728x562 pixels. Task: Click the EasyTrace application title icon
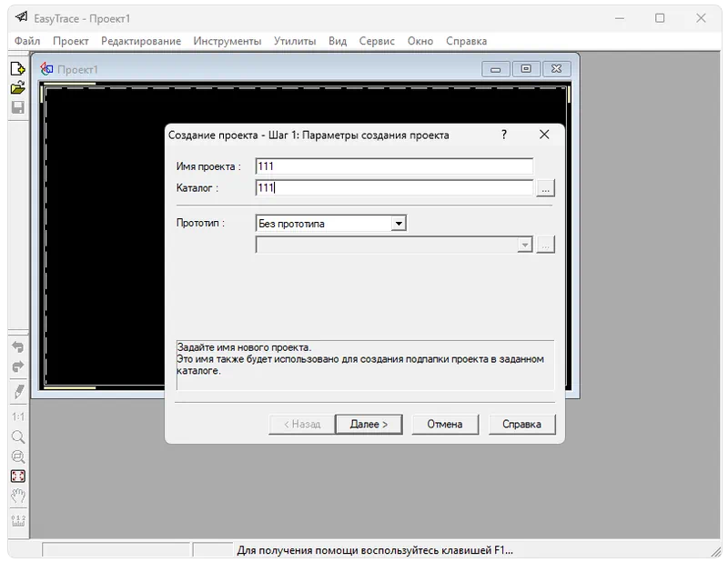[21, 17]
